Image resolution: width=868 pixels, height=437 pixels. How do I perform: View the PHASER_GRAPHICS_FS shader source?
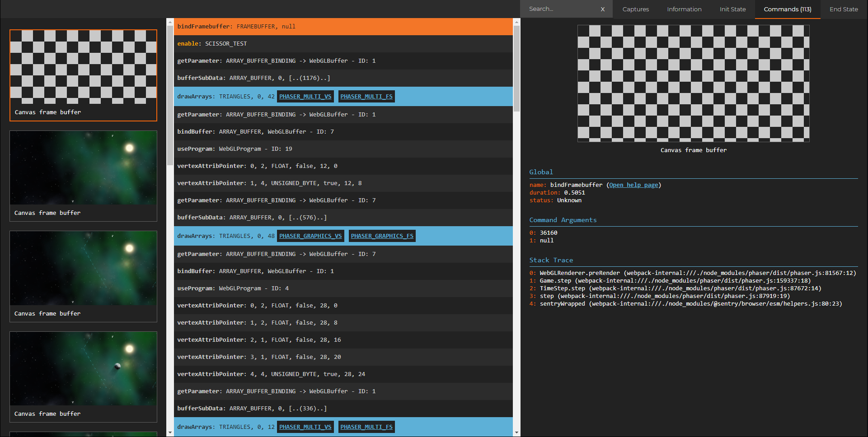pyautogui.click(x=382, y=236)
